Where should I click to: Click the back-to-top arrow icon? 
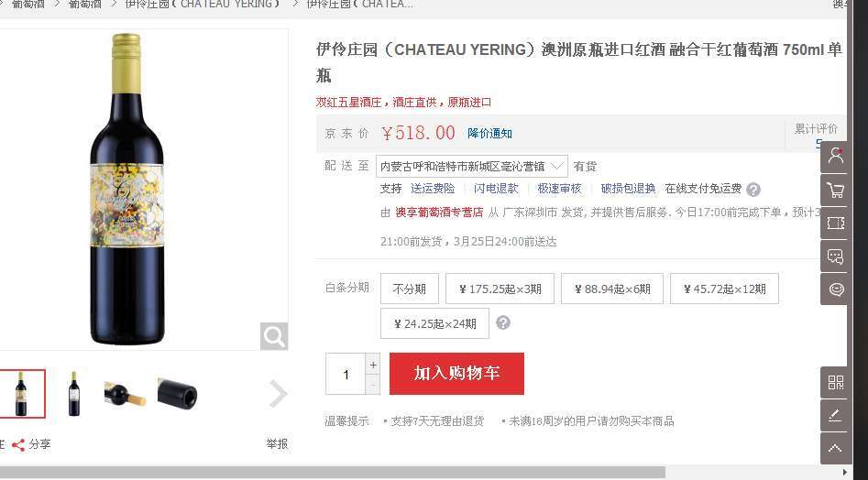pyautogui.click(x=835, y=449)
